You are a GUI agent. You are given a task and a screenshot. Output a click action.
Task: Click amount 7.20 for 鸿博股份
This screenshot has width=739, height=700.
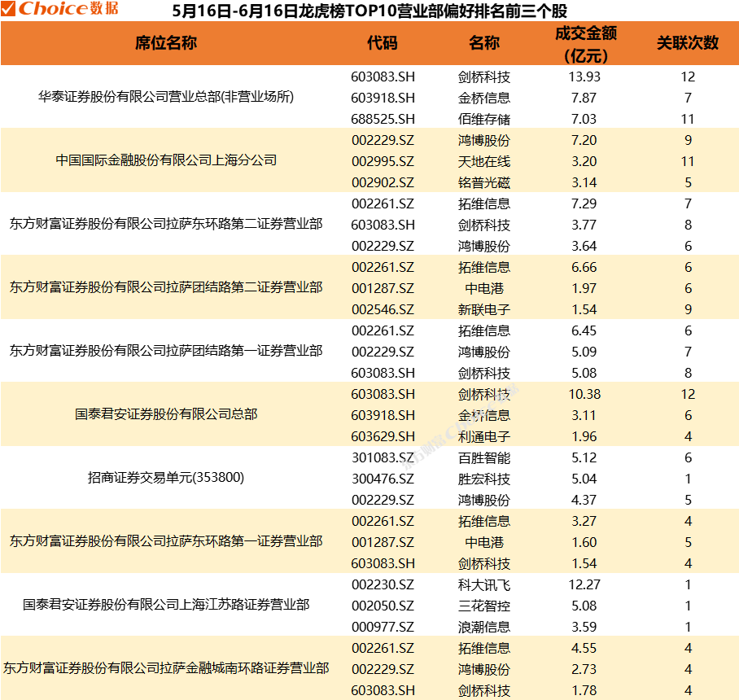(x=584, y=140)
